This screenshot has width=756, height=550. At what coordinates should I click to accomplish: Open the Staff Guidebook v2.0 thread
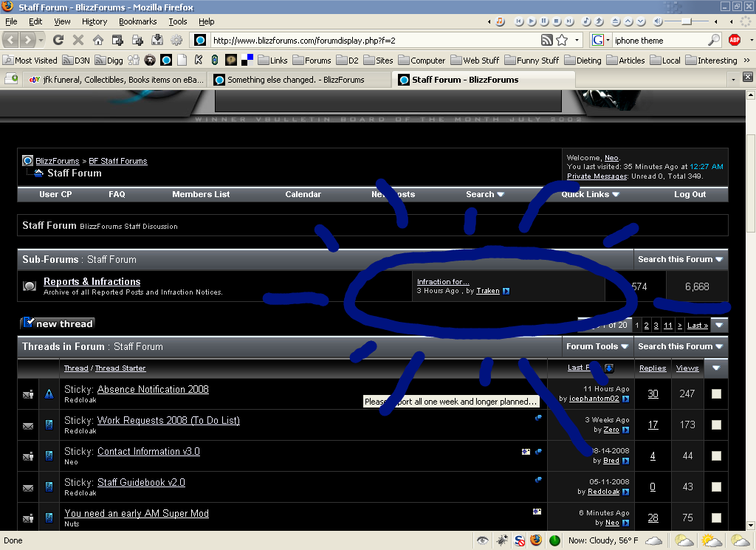click(141, 483)
